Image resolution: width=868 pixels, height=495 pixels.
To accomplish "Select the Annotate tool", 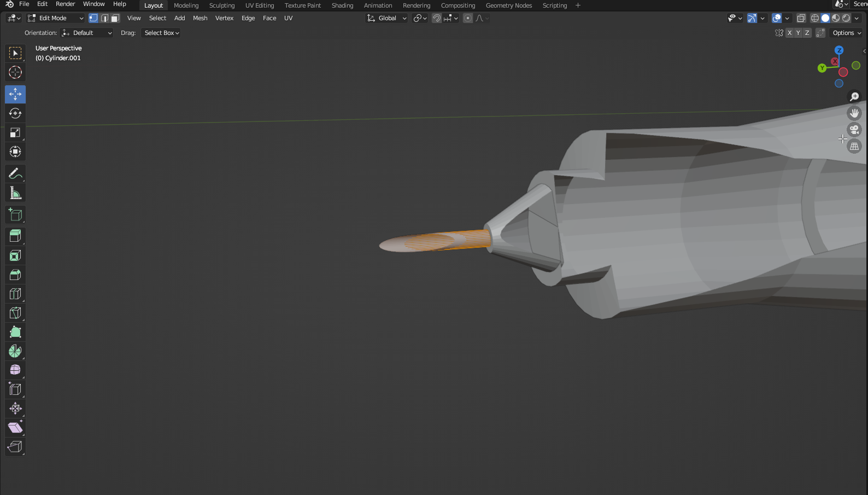I will pyautogui.click(x=15, y=174).
